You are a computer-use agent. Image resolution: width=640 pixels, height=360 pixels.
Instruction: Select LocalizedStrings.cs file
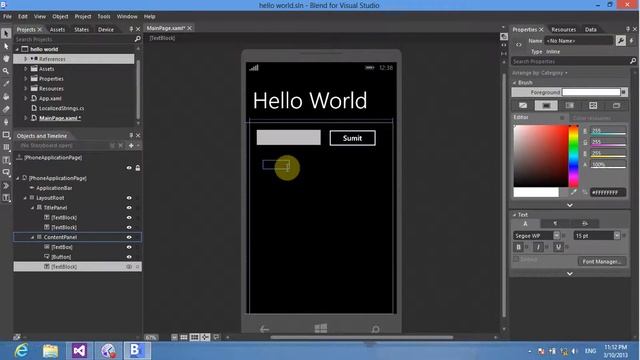pyautogui.click(x=61, y=108)
